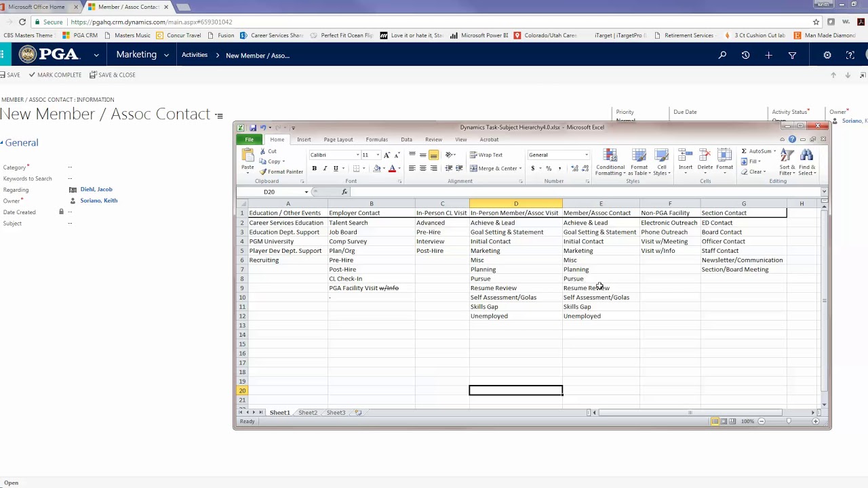
Task: Switch to the Insert ribbon tab
Action: 304,140
